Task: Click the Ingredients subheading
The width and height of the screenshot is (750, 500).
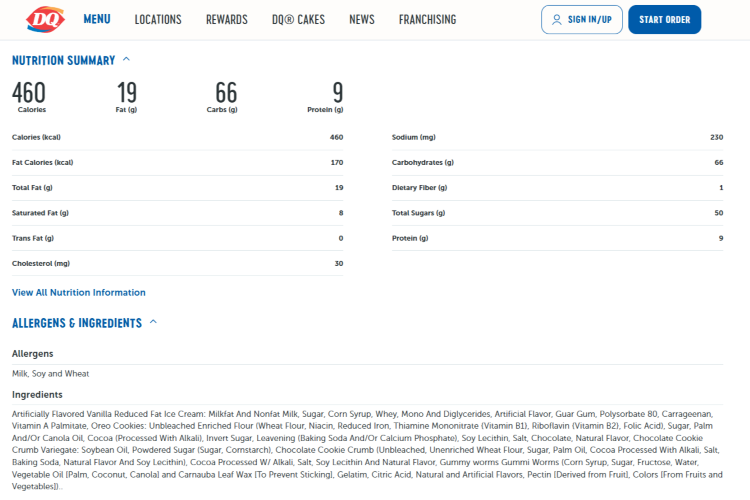Action: coord(37,395)
